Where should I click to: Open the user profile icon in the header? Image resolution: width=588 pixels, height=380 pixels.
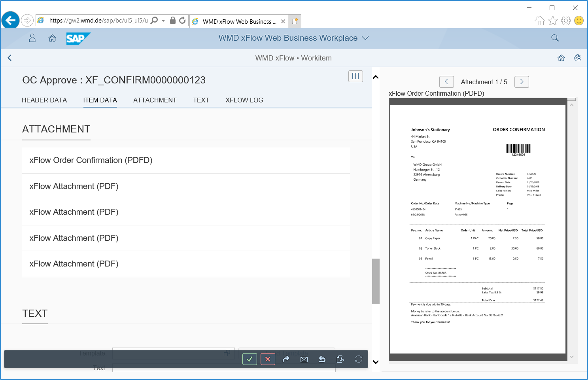32,38
